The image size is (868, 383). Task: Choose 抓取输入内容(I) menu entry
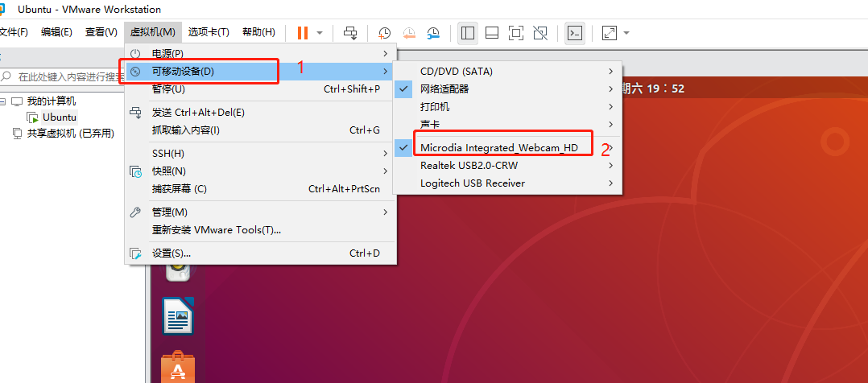click(260, 130)
